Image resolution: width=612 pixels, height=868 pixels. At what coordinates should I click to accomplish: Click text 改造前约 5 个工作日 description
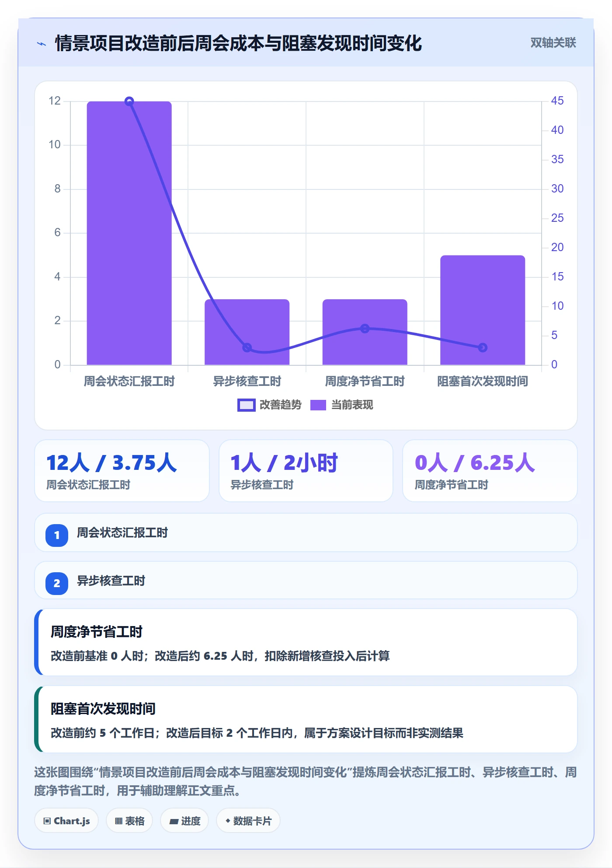(x=257, y=733)
